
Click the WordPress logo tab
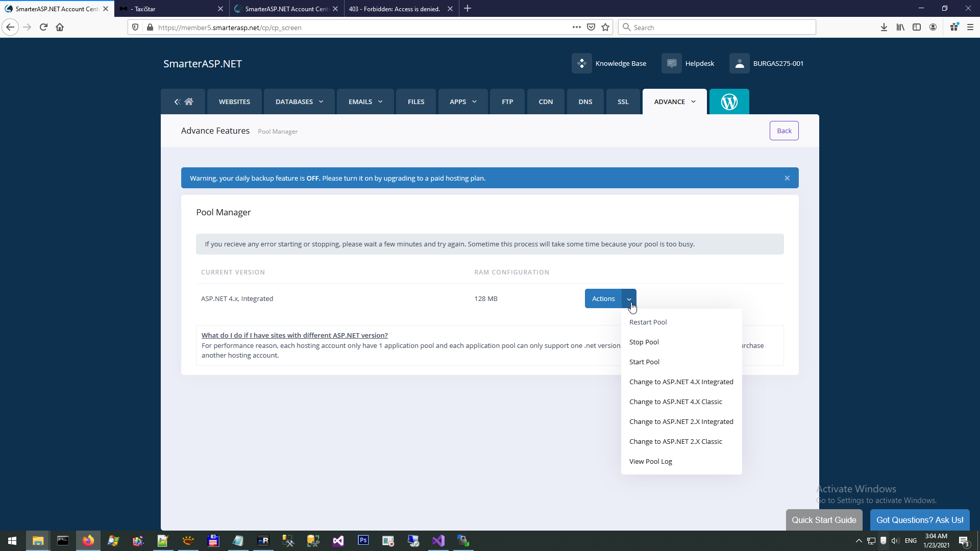[729, 102]
